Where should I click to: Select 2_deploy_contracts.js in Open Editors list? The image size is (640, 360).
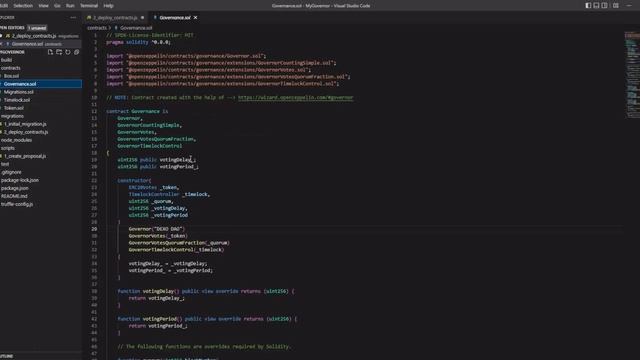point(41,36)
